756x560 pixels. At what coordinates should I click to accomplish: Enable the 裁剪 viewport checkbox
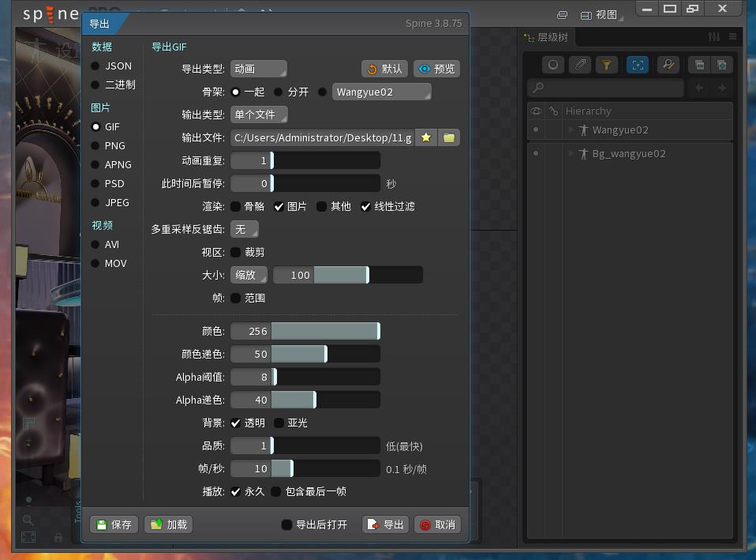click(x=236, y=252)
